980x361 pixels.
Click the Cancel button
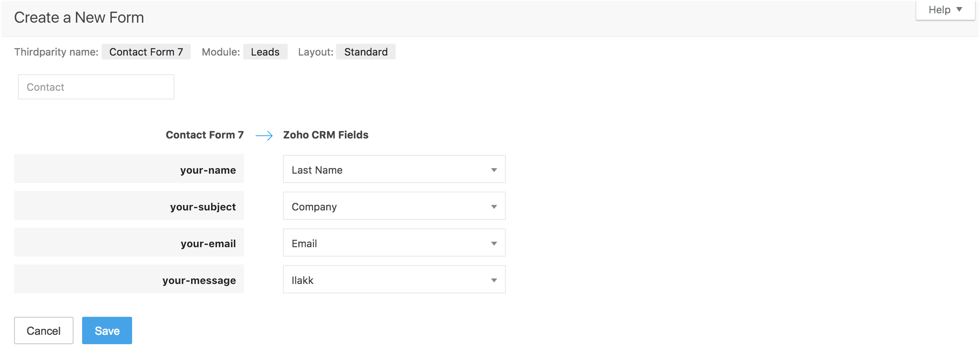[x=43, y=330]
